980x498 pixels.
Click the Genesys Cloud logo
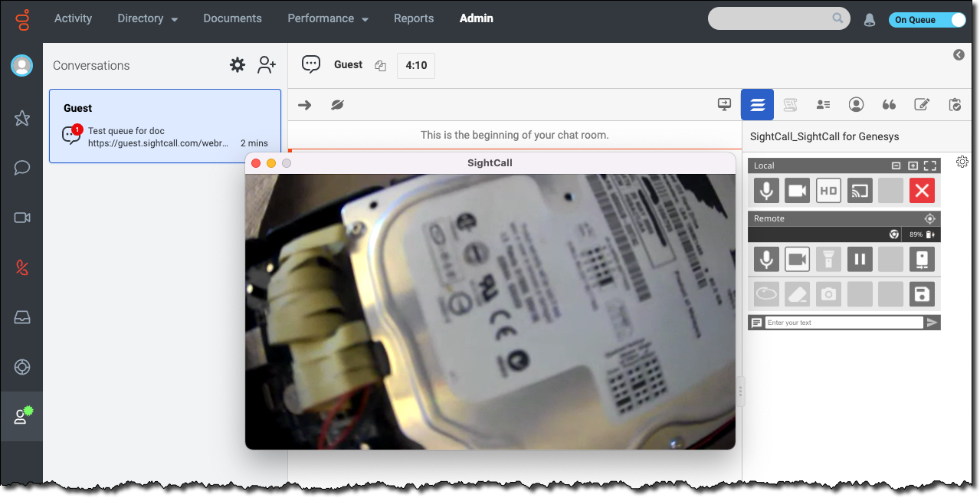click(22, 19)
